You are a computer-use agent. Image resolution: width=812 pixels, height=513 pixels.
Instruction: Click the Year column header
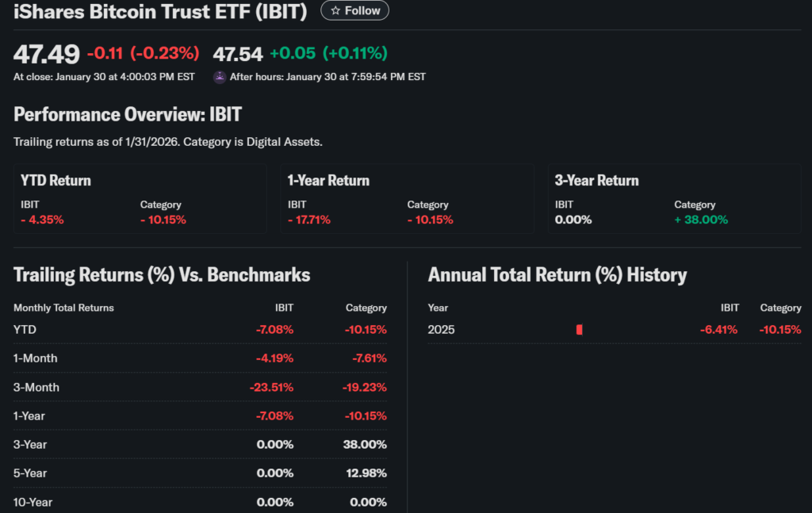(438, 308)
